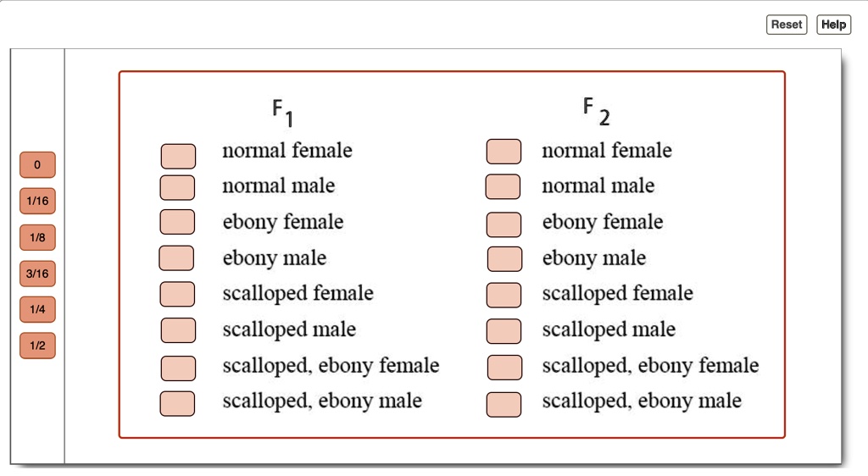Select F1 scalloped, ebony female answer box
Image resolution: width=868 pixels, height=476 pixels.
pos(178,368)
